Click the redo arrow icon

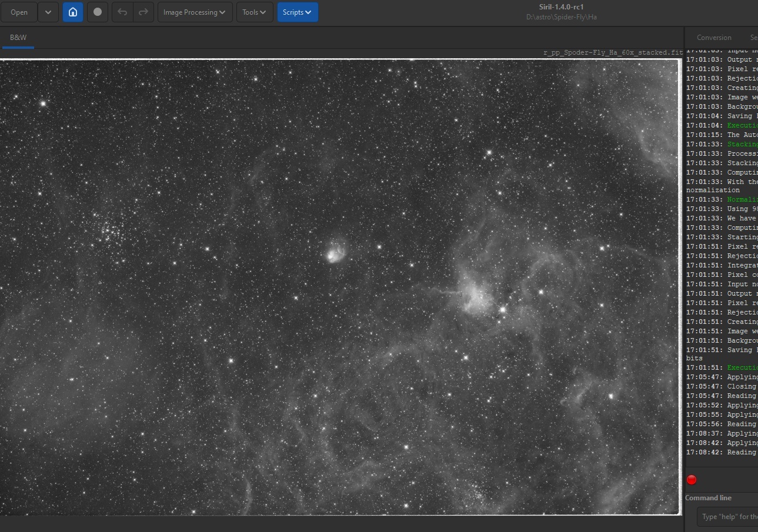(x=143, y=12)
